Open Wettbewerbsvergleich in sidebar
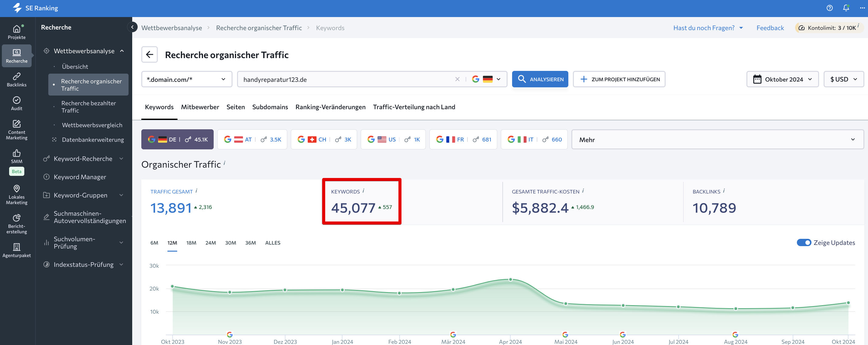 (x=92, y=125)
